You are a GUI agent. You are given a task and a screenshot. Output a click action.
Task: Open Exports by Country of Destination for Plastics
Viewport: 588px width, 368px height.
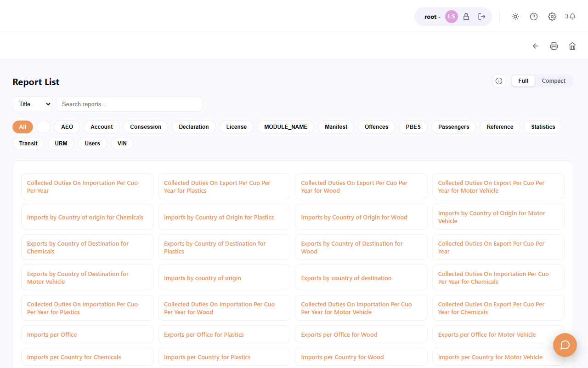click(224, 247)
